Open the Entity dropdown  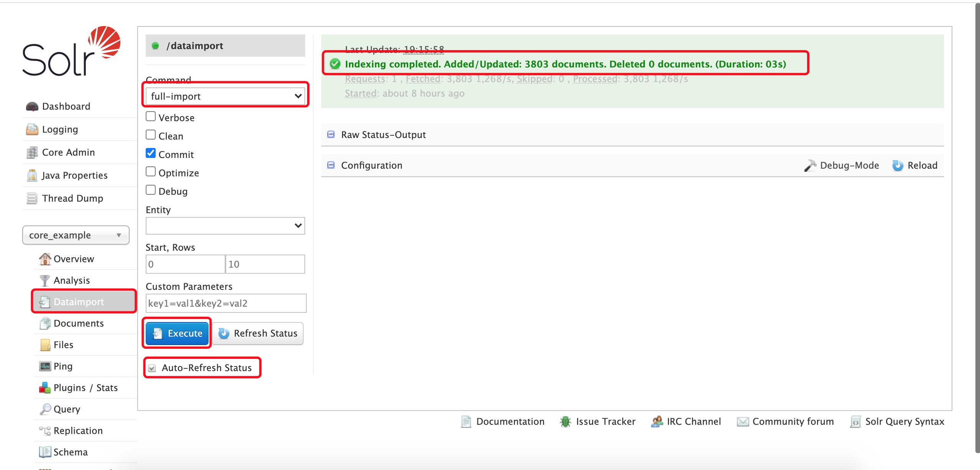225,226
